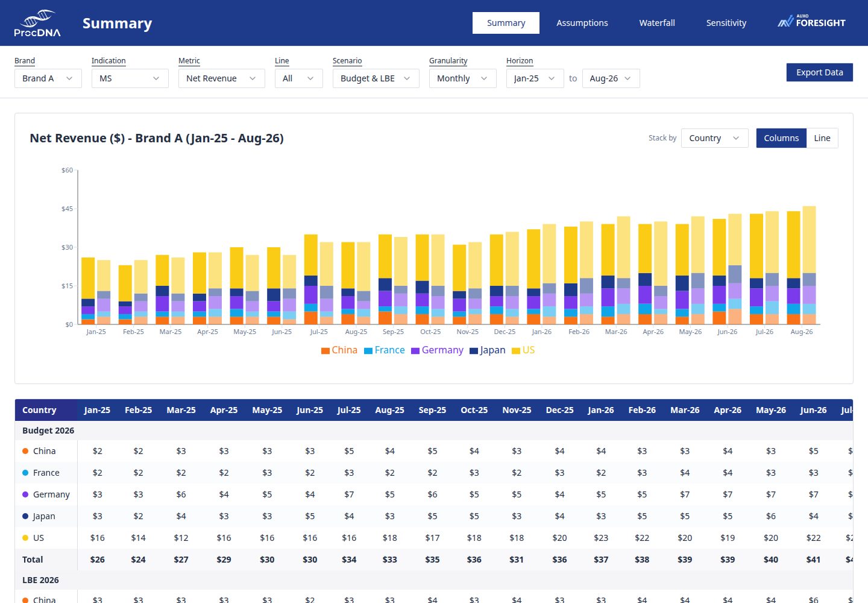This screenshot has width=868, height=603.
Task: Select the LBE 2026 section row
Action: point(434,580)
